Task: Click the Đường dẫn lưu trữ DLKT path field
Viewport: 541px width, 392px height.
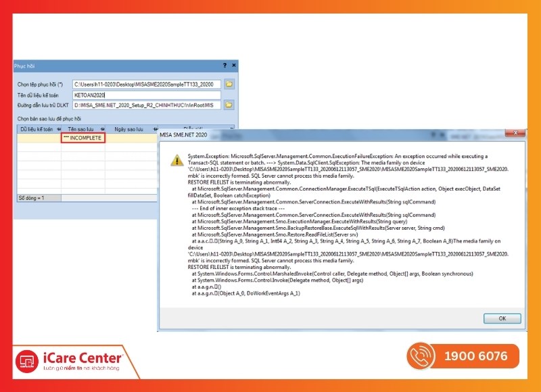Action: click(x=147, y=105)
